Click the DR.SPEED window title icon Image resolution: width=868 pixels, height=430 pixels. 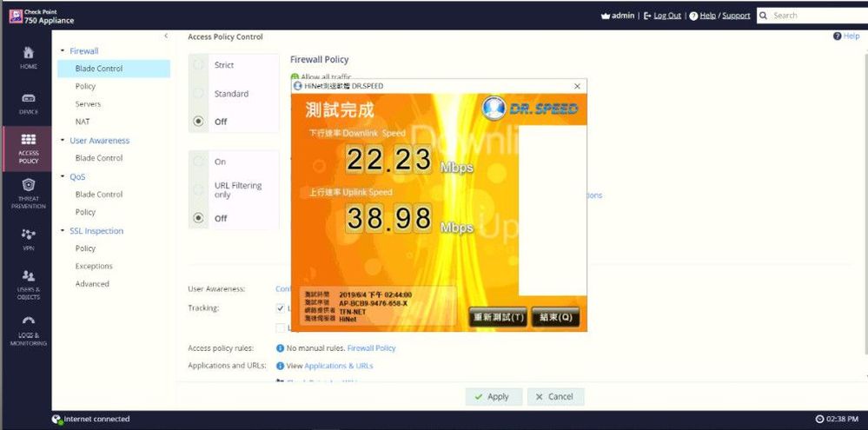click(x=298, y=86)
